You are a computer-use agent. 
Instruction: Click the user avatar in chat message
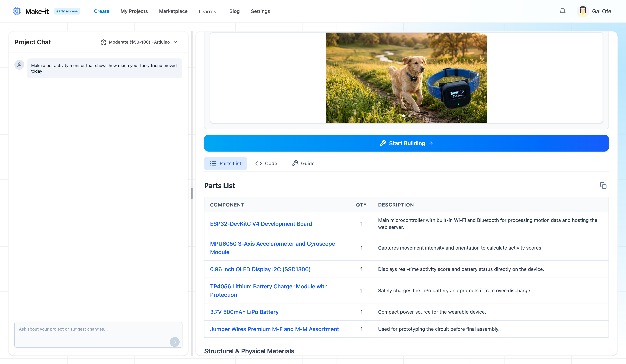click(19, 65)
